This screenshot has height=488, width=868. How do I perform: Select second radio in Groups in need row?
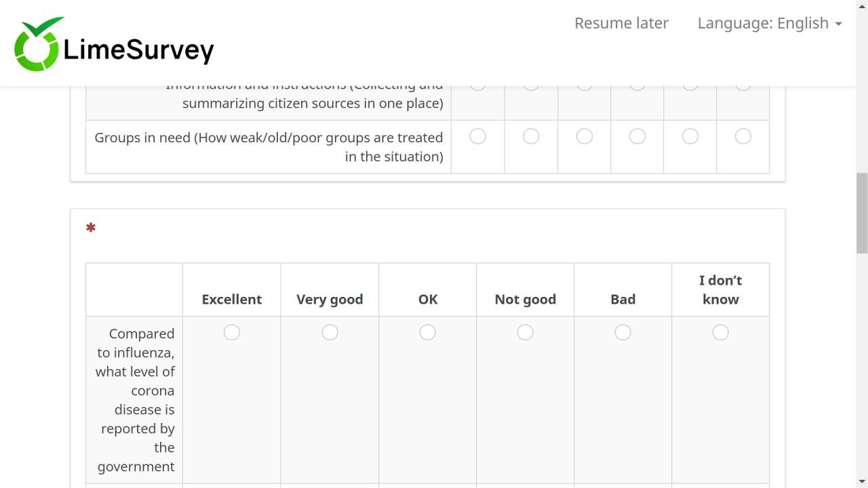531,136
